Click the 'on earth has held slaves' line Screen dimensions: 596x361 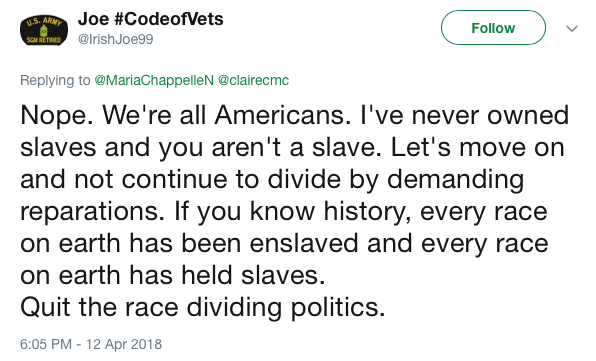point(173,275)
